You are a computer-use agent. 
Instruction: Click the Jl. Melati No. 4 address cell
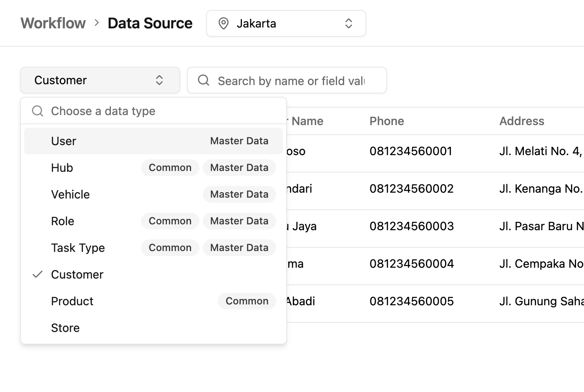(x=541, y=151)
